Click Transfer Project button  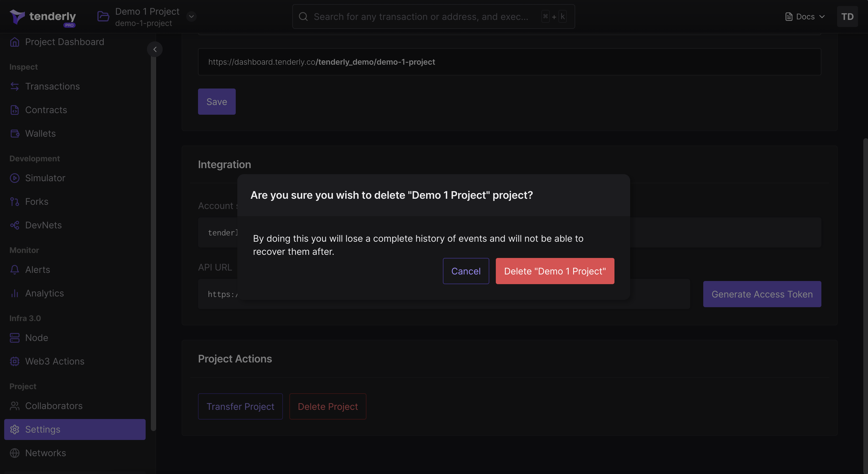pos(240,406)
